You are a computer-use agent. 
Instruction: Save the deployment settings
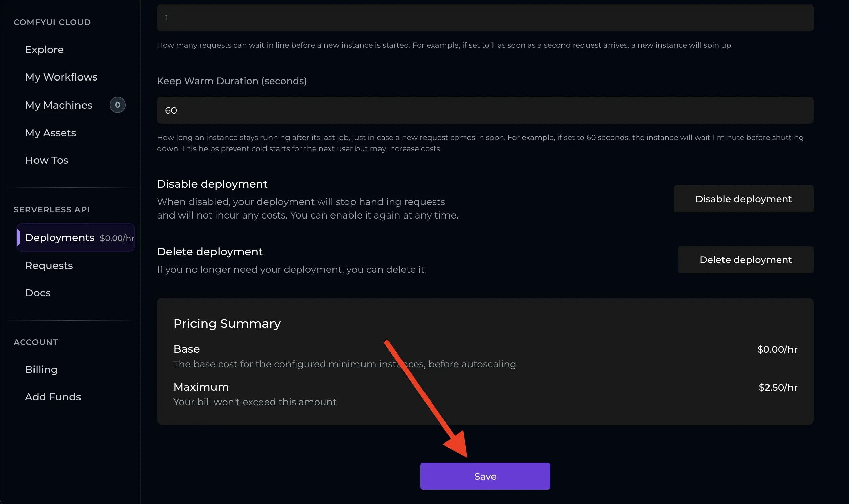coord(485,476)
